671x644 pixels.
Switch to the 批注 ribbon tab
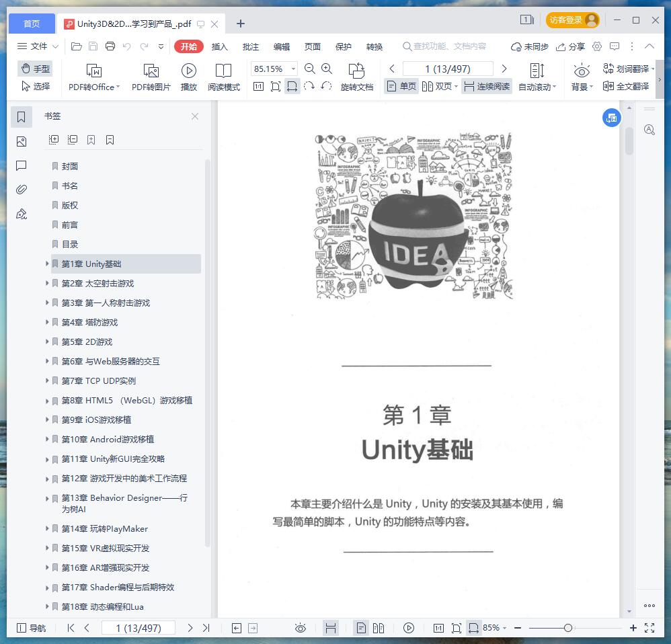tap(251, 46)
